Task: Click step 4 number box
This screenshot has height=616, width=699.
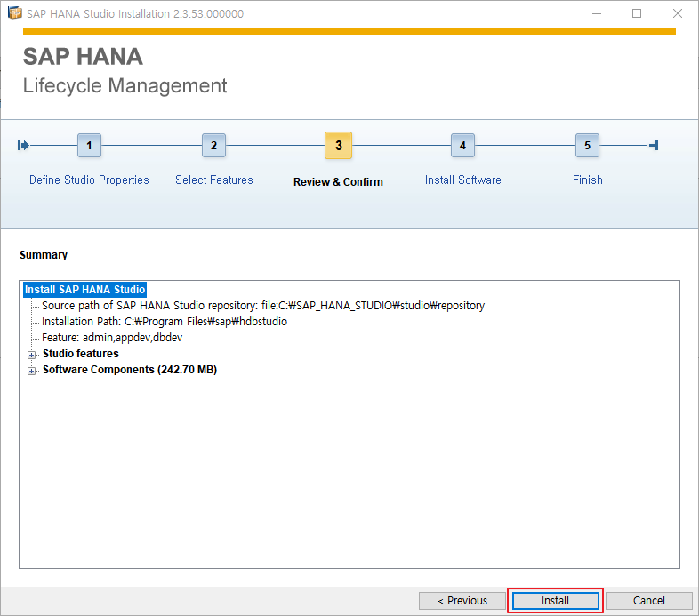Action: pyautogui.click(x=462, y=145)
